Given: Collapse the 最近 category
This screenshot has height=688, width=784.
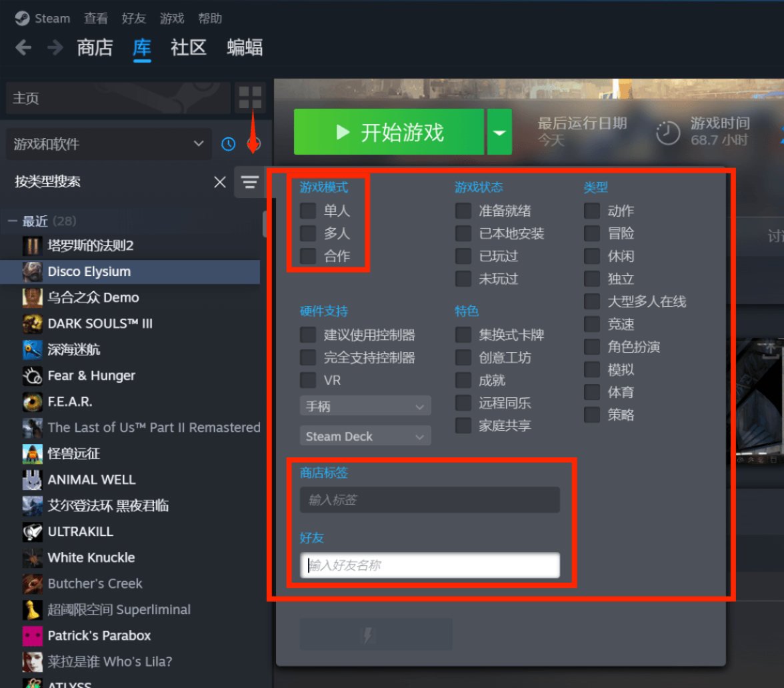Looking at the screenshot, I should coord(13,221).
